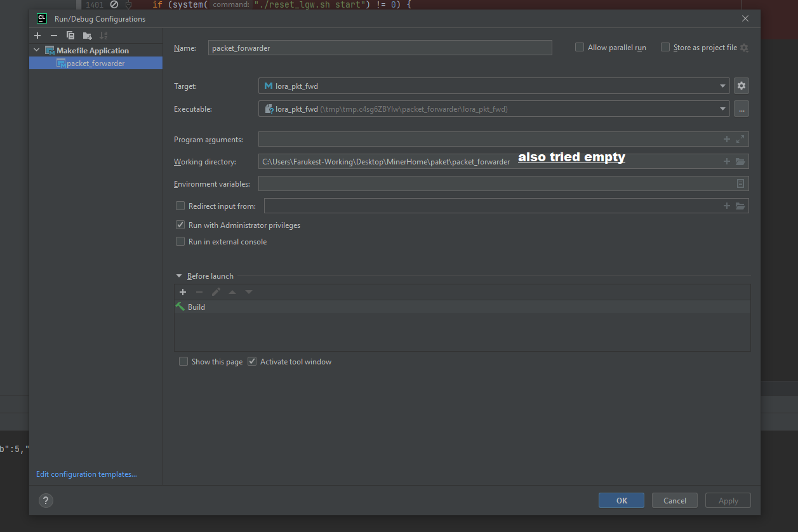
Task: Open the Target dropdown
Action: point(723,86)
